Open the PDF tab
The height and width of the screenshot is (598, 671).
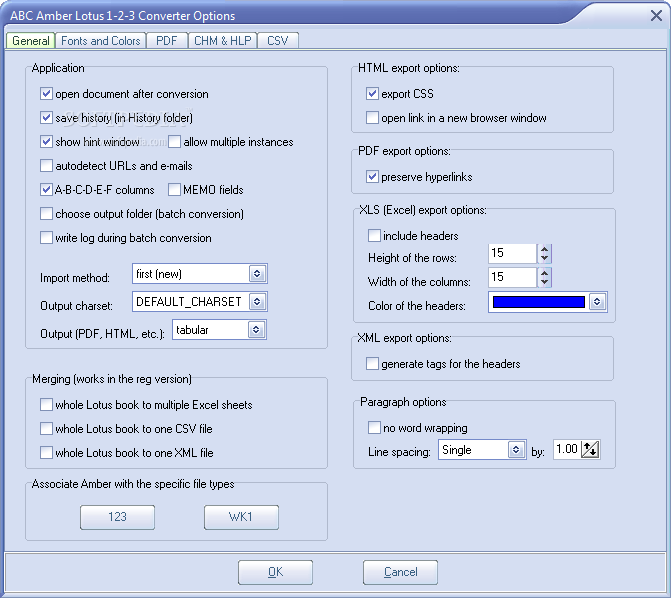[x=166, y=41]
